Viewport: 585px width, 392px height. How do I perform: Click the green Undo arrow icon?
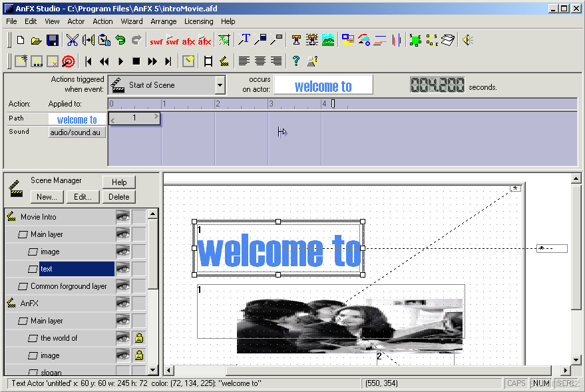point(120,41)
